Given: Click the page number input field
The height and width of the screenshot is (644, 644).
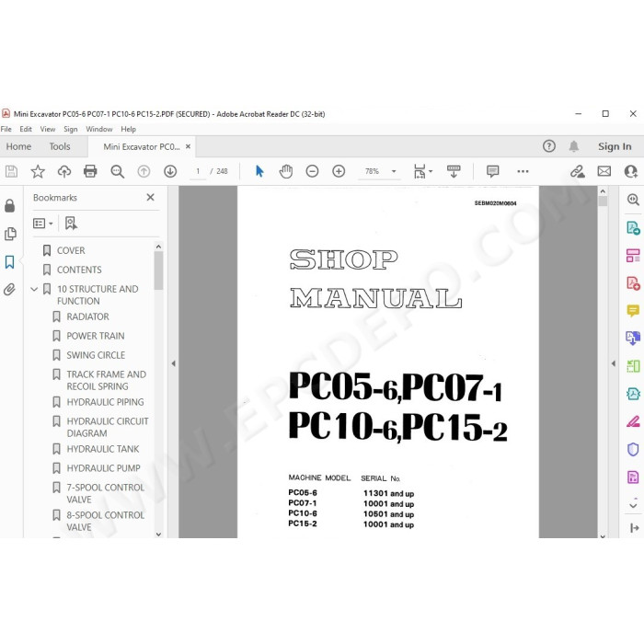Looking at the screenshot, I should (x=198, y=171).
